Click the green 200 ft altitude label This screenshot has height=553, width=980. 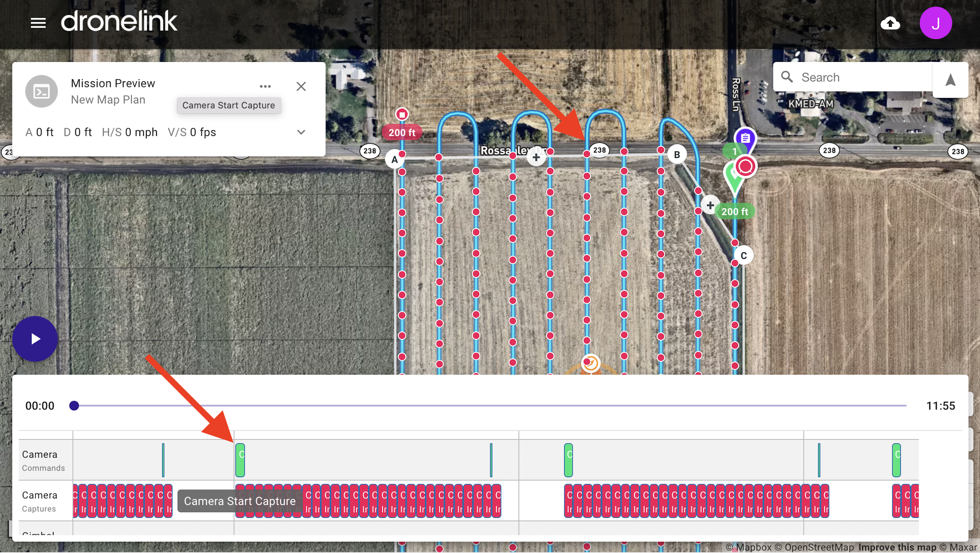click(734, 212)
